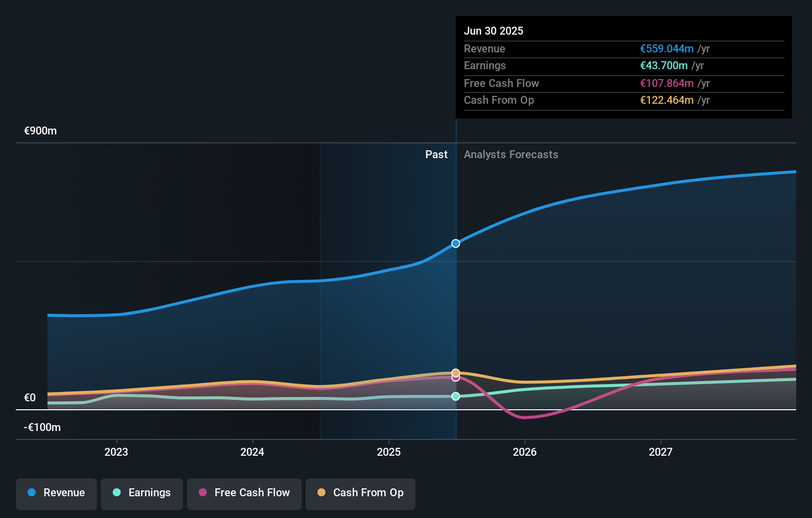812x518 pixels.
Task: Select the teal Earnings marker on the divider
Action: click(455, 396)
